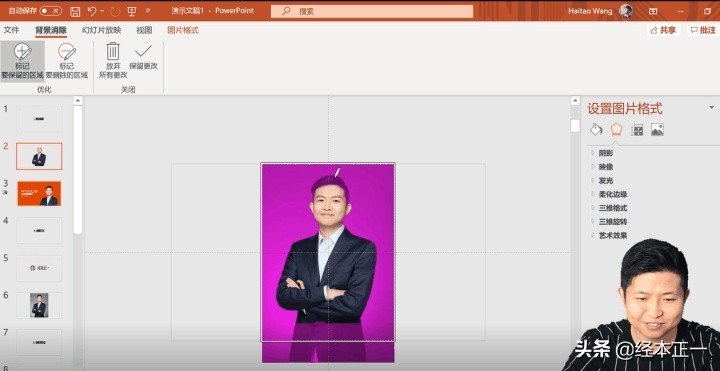Image resolution: width=720 pixels, height=371 pixels.
Task: Click the Haitao Wang account name
Action: pos(590,11)
